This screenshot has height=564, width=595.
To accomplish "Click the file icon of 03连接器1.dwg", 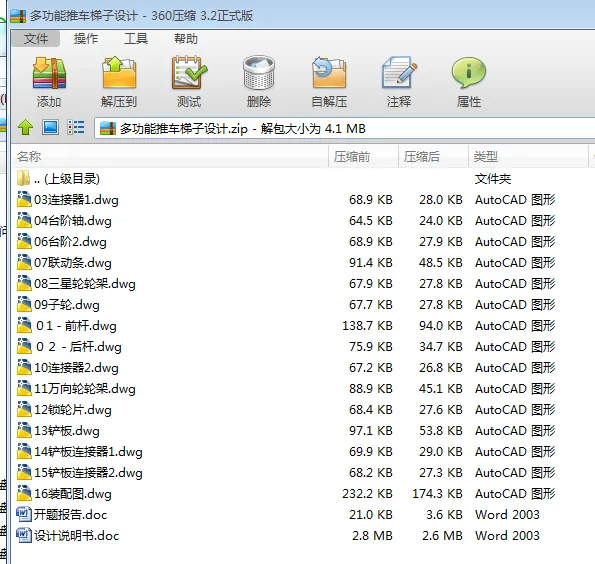I will tap(24, 199).
